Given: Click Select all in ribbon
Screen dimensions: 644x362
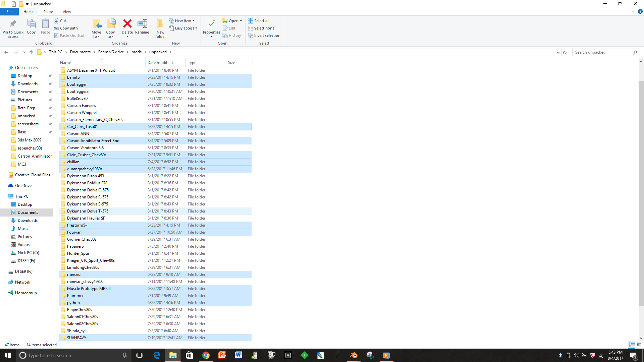Looking at the screenshot, I should [259, 21].
